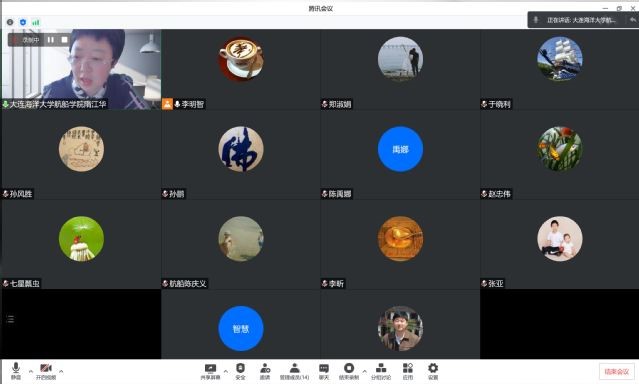639x384 pixels.
Task: Expand camera video options arrow
Action: [x=61, y=371]
